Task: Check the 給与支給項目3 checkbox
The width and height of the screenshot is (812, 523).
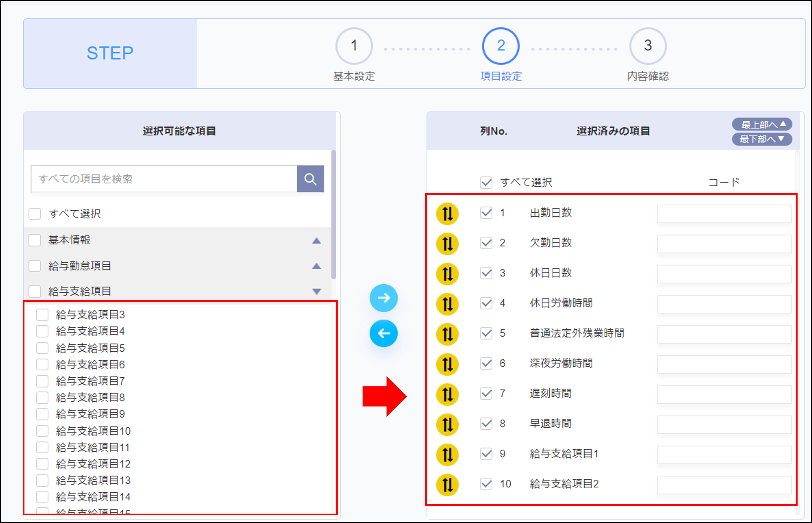Action: (42, 315)
